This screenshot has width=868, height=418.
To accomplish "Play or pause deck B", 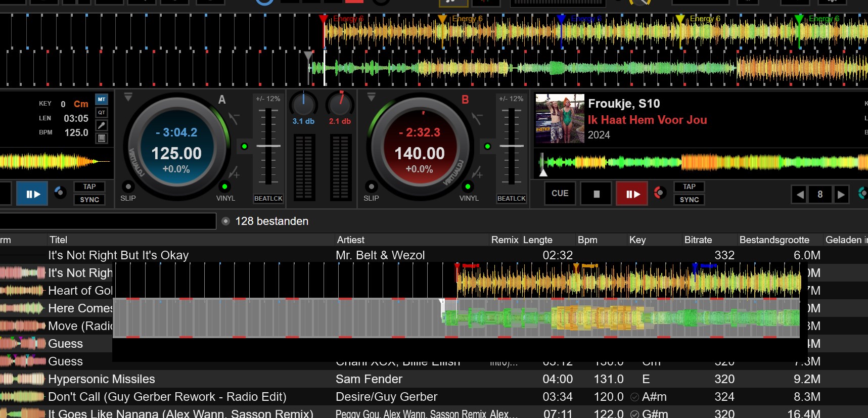I will click(x=632, y=194).
